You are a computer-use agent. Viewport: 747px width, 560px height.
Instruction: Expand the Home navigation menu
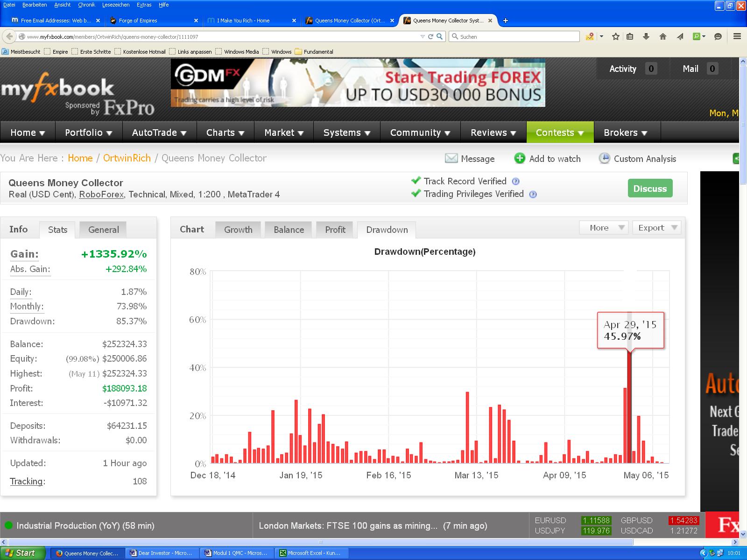tap(28, 133)
